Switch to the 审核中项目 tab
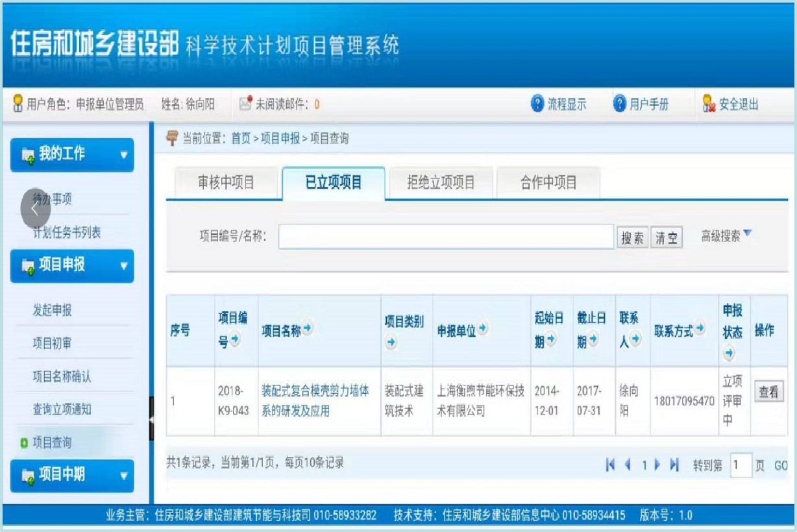Screen dimensions: 797x532 tap(226, 183)
